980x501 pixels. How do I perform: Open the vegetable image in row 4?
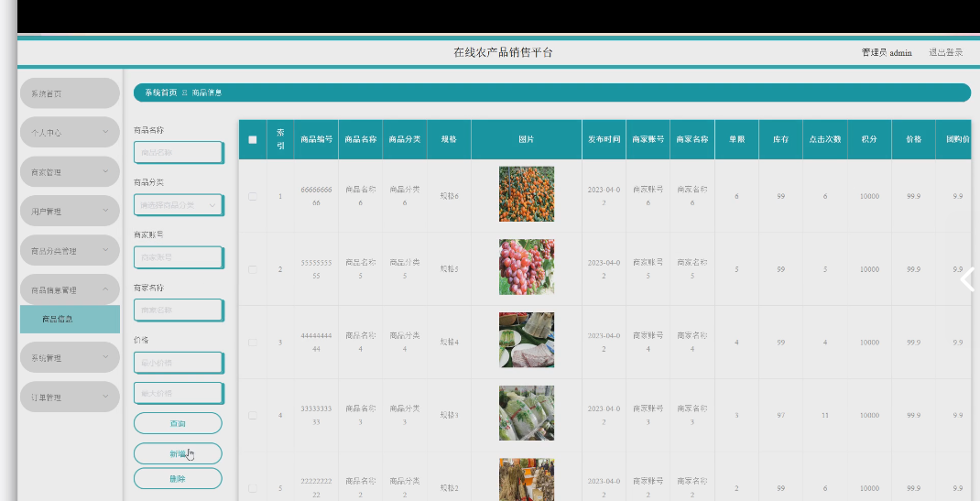click(527, 413)
